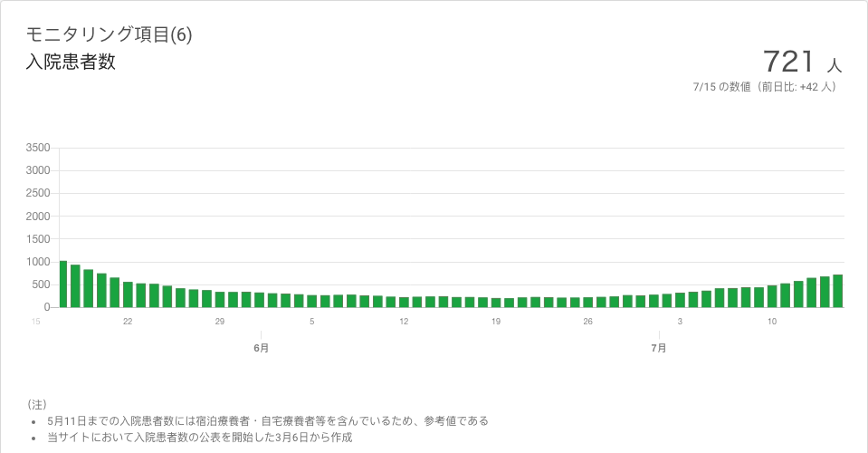868x453 pixels.
Task: Click the green bar above the 12 label
Action: (404, 303)
